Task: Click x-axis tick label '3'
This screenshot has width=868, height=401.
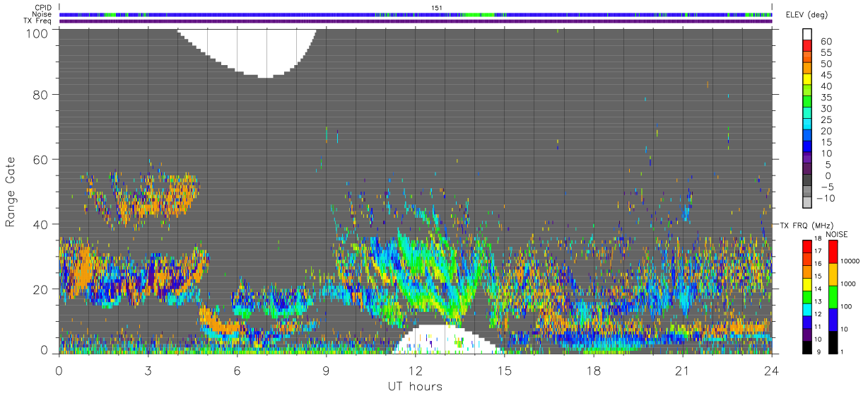Action: pos(148,371)
